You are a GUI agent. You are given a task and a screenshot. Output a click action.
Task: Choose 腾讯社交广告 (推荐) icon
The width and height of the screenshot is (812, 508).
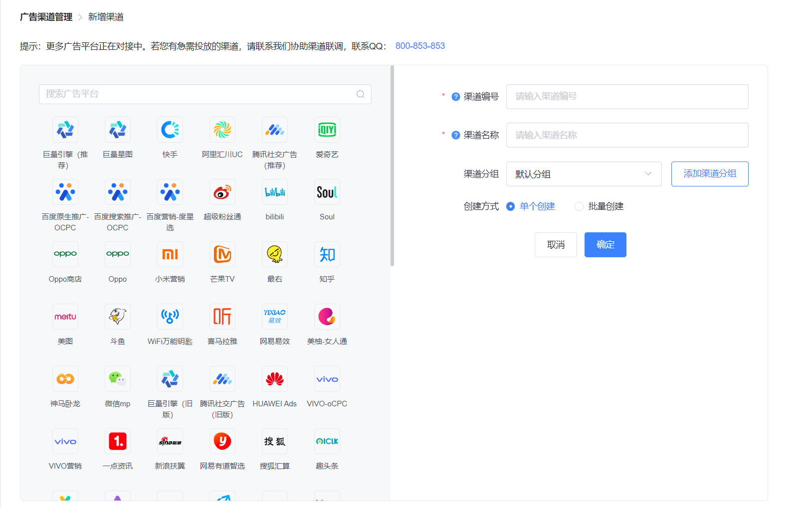[x=275, y=130]
